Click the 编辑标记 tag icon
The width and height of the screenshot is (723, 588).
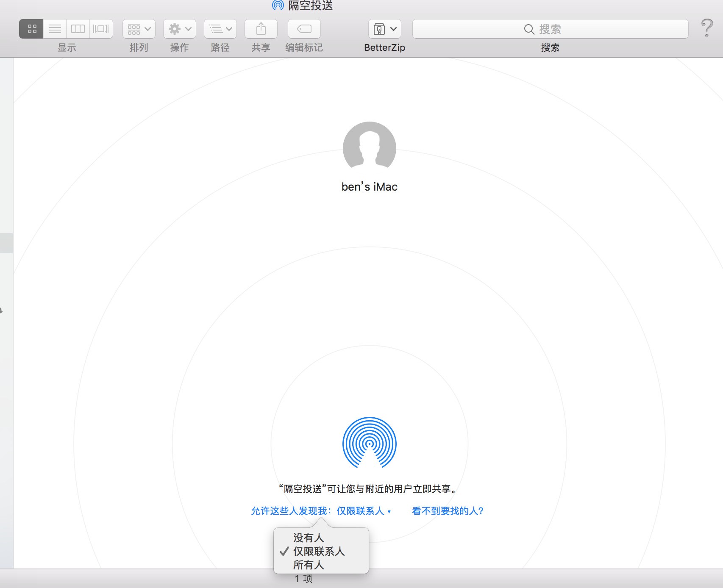tap(304, 29)
